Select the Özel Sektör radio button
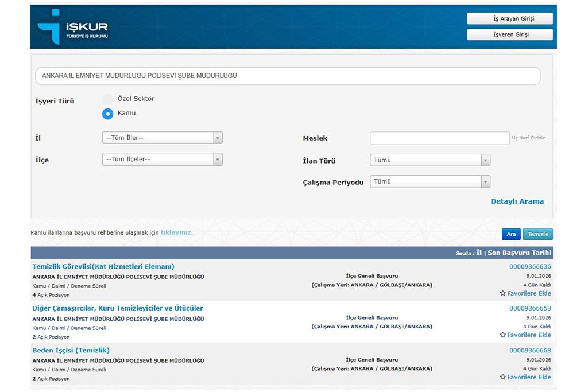588x392 pixels. [x=107, y=99]
